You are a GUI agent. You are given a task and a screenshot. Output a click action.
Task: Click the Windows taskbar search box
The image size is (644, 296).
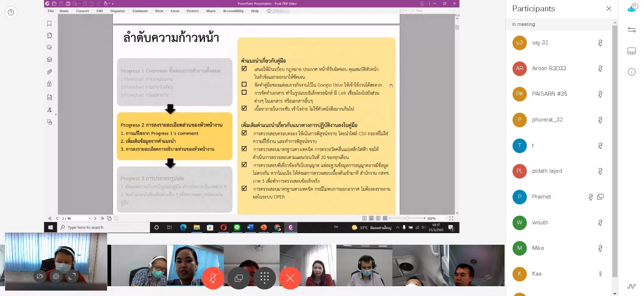coord(103,228)
